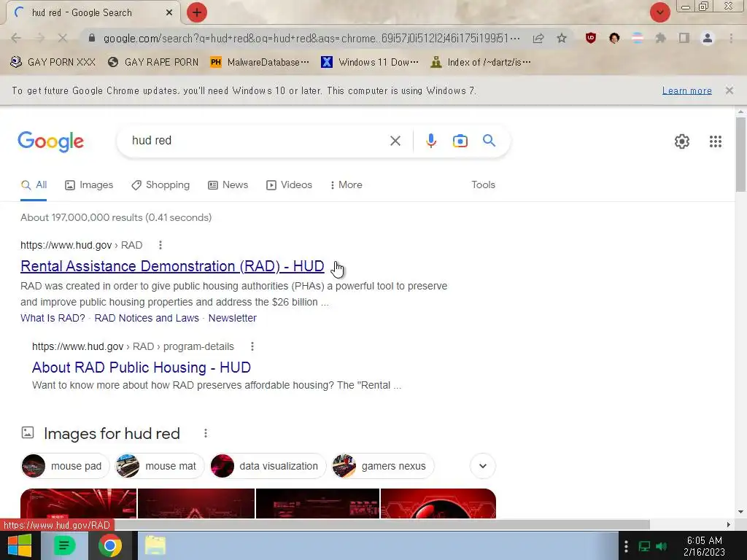Click the horizontal scrollbar right arrow
Viewport: 747px width, 560px height.
point(728,525)
